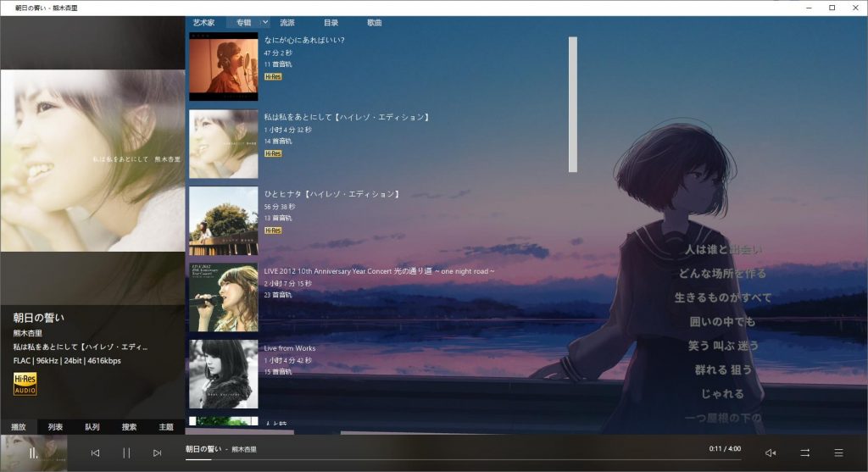Click the lyric line 生きるものがすべて

coord(723,297)
